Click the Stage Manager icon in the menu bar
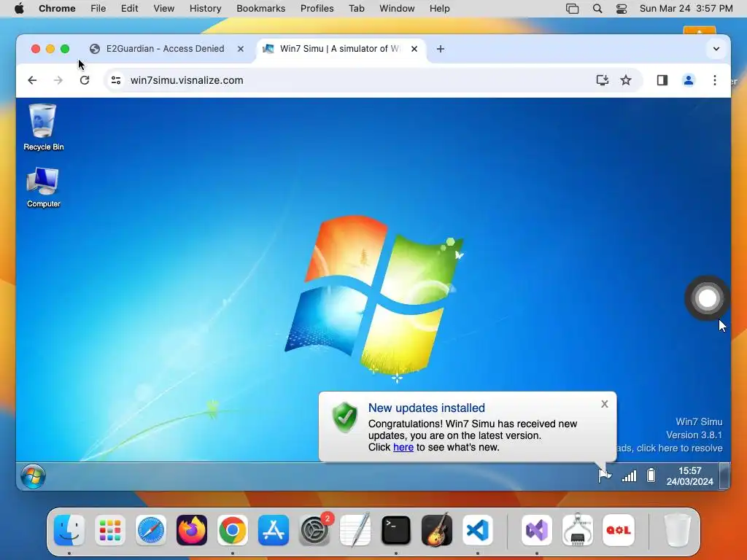Viewport: 747px width, 560px height. pyautogui.click(x=572, y=9)
